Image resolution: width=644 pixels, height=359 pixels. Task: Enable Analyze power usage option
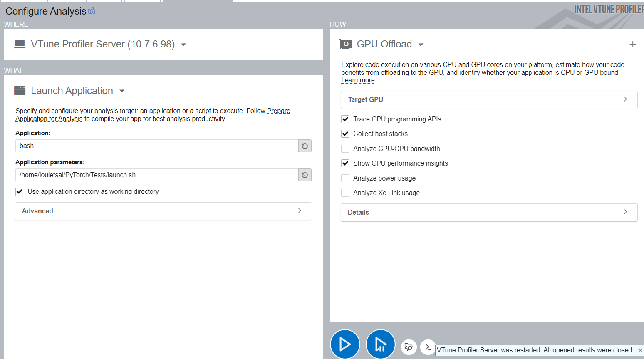(345, 178)
